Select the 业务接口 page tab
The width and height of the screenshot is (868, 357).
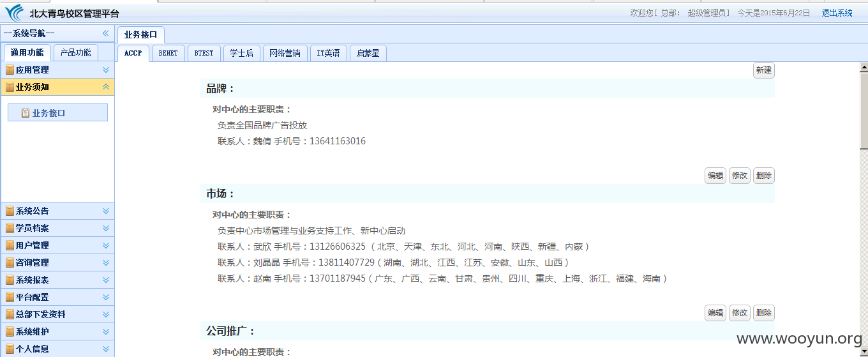141,35
